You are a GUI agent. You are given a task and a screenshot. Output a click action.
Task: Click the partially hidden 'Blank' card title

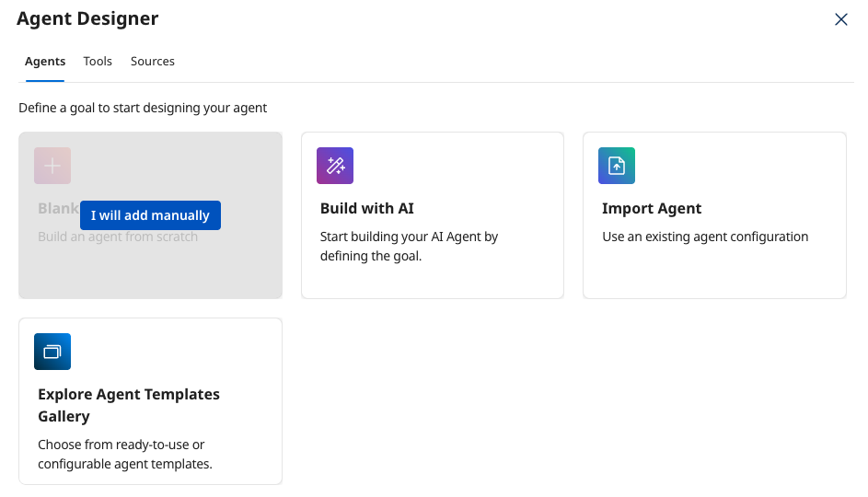(57, 209)
